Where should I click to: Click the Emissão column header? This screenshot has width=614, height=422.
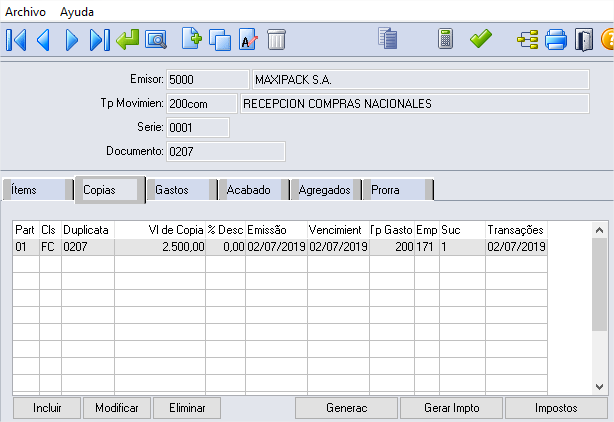click(x=276, y=230)
